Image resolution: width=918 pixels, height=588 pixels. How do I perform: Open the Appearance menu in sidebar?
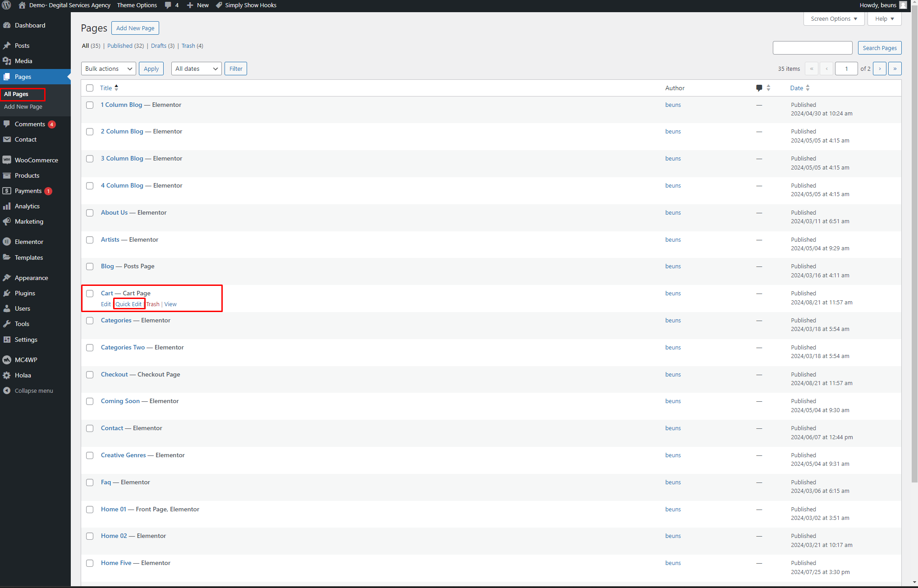[31, 278]
